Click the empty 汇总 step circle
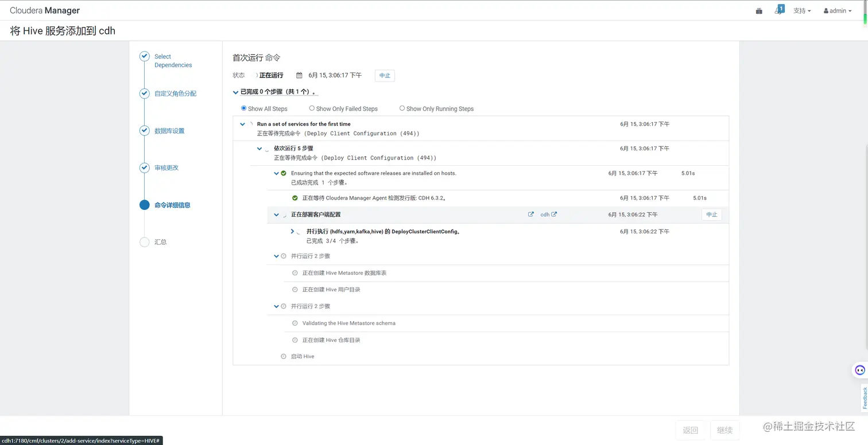The width and height of the screenshot is (868, 445). tap(145, 242)
